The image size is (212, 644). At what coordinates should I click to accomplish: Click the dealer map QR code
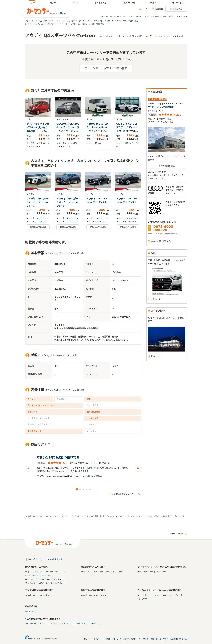pos(155,208)
